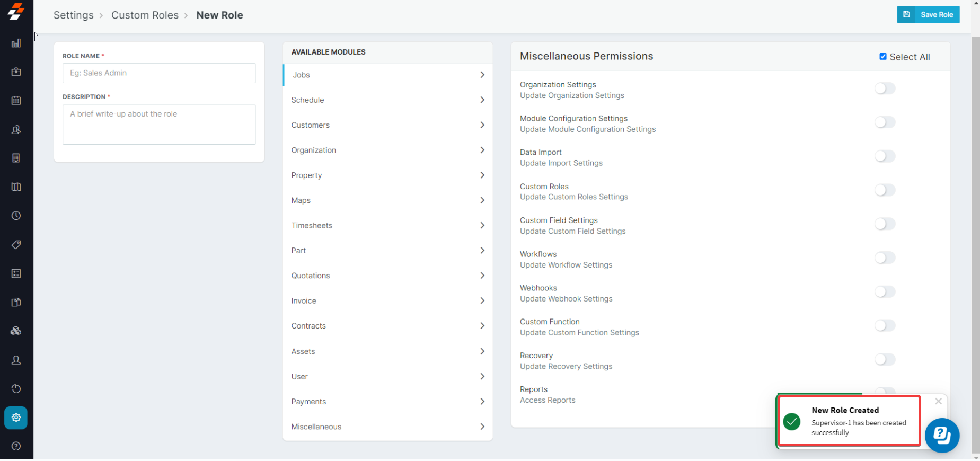Open the clock timesheets sidebar icon
The height and width of the screenshot is (461, 980).
pos(16,216)
